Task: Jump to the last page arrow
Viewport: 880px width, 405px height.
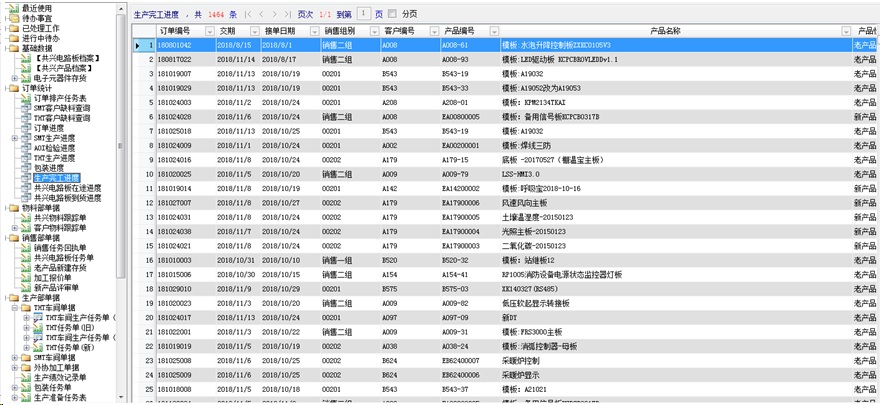Action: (x=288, y=15)
